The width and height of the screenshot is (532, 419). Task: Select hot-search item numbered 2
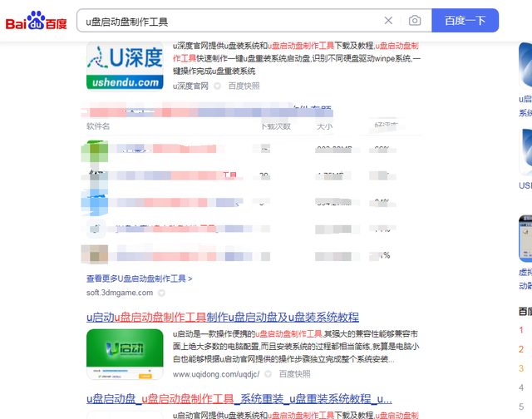[521, 349]
